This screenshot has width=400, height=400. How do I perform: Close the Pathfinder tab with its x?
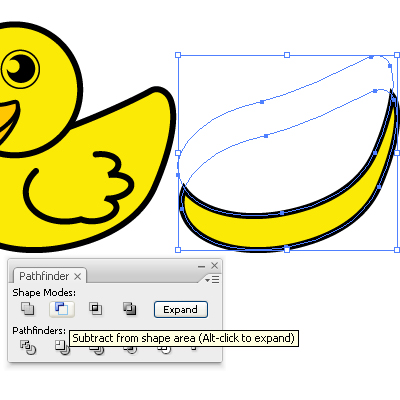77,276
